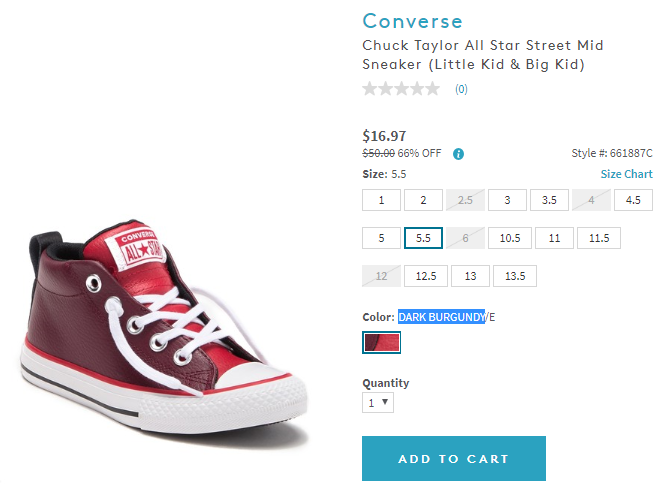Pick size 13

470,276
